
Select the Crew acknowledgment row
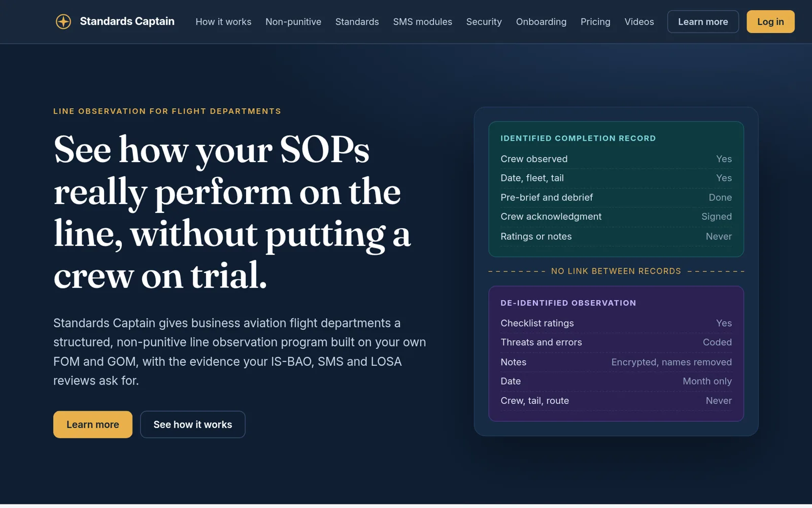616,217
